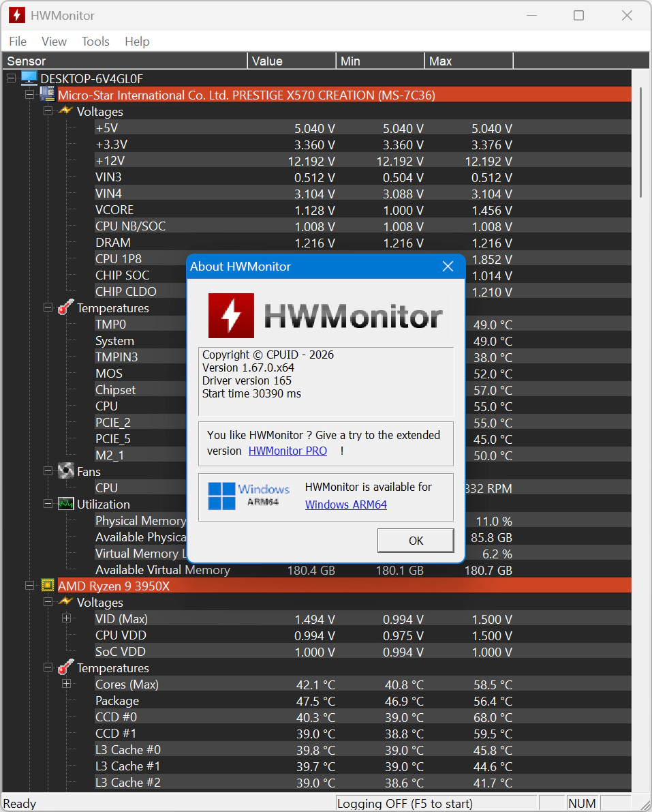Click the HWMonitor logo in About dialog
Screen dimensions: 652x812
tap(325, 316)
